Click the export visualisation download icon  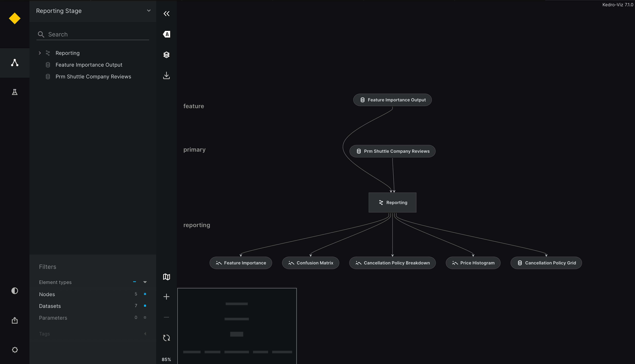point(166,75)
